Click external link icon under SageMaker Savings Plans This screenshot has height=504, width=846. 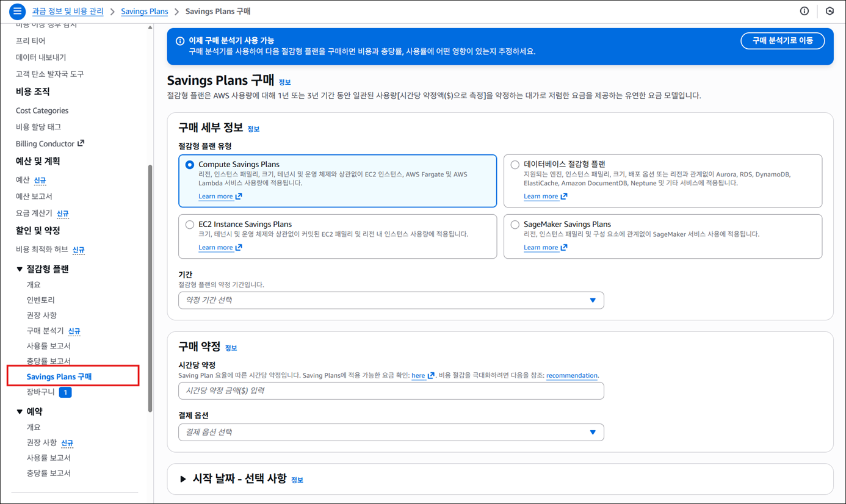coord(564,248)
